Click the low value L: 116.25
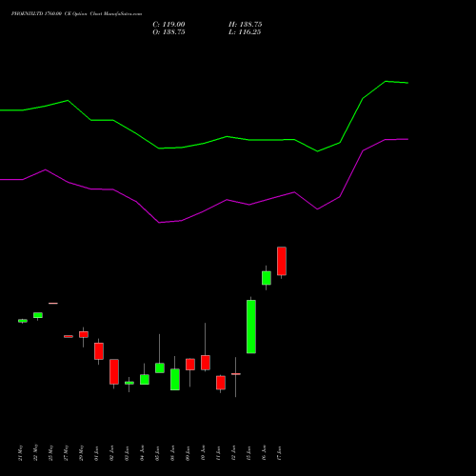The width and height of the screenshot is (476, 476). (245, 32)
